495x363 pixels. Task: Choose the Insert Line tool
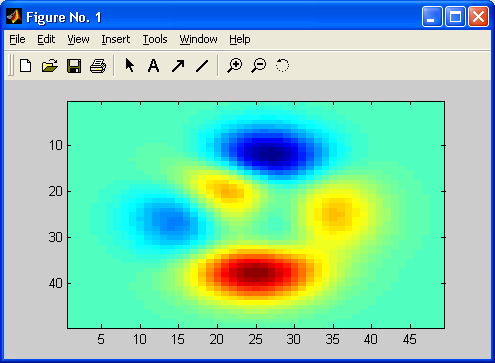[x=202, y=65]
